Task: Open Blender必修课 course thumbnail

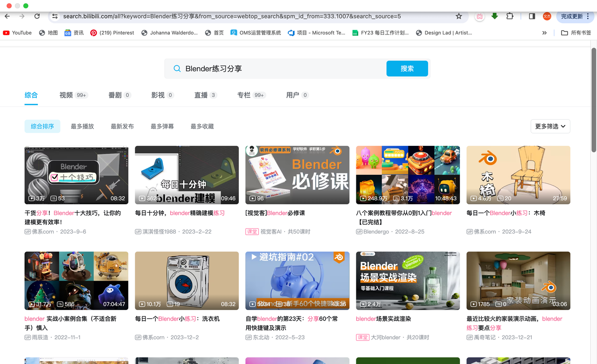Action: [x=297, y=175]
